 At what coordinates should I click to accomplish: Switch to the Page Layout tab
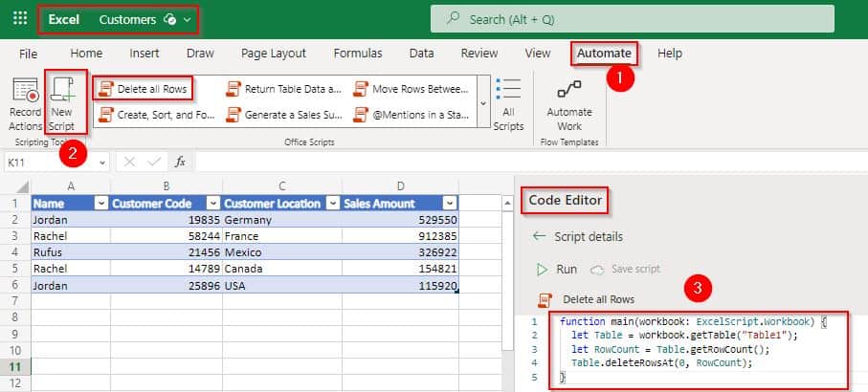(x=274, y=54)
